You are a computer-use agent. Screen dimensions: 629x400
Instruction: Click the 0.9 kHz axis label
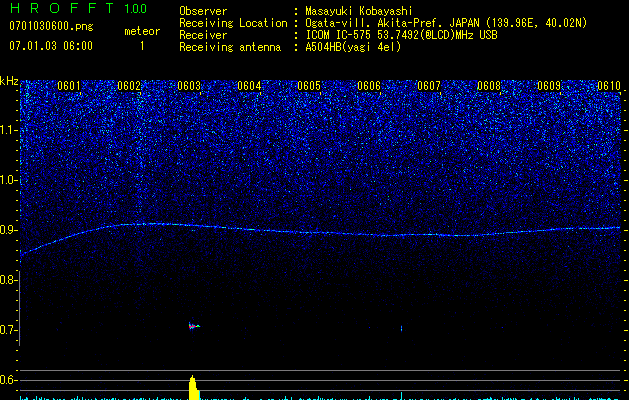pos(8,230)
